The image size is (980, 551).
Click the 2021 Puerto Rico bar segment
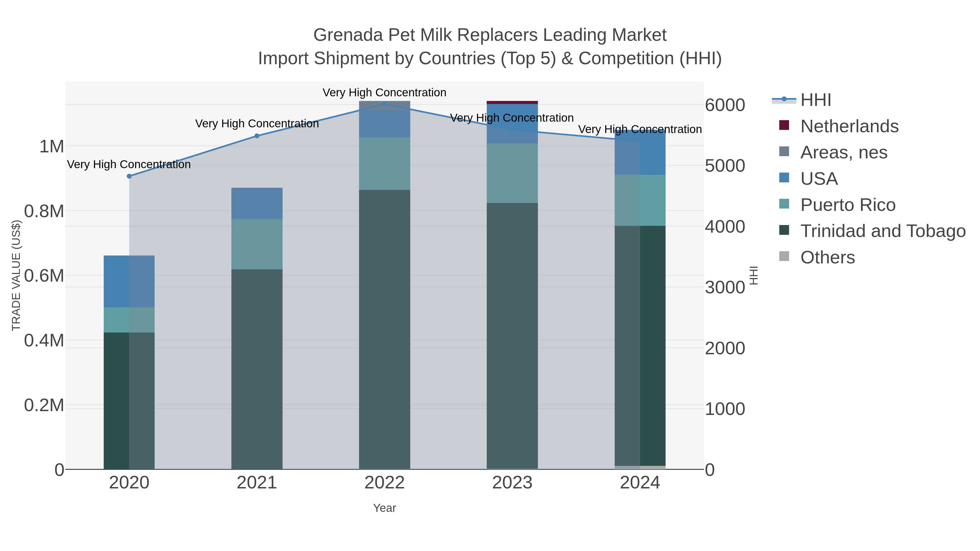click(257, 244)
